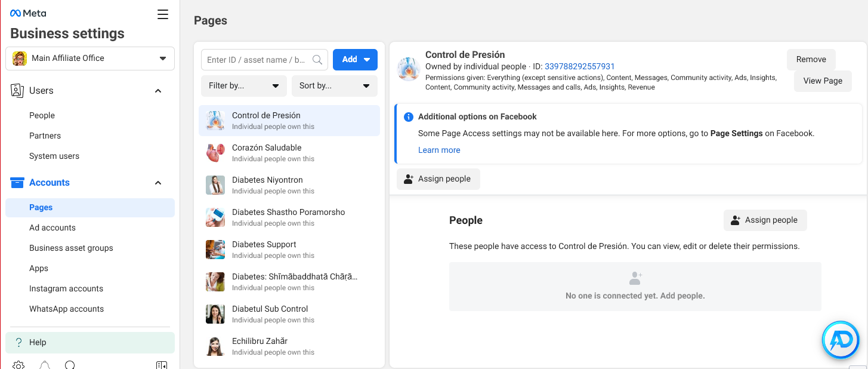Click Assign people in People section

pos(765,220)
